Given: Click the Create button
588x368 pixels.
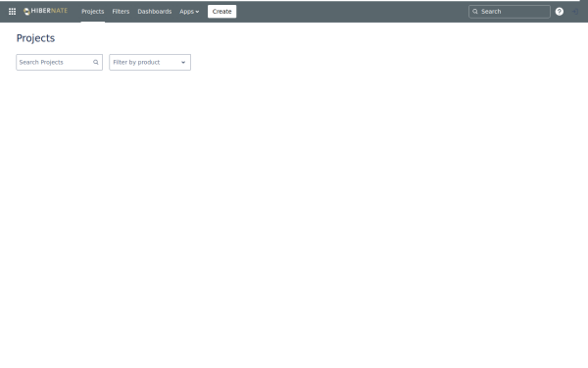Looking at the screenshot, I should (x=222, y=12).
